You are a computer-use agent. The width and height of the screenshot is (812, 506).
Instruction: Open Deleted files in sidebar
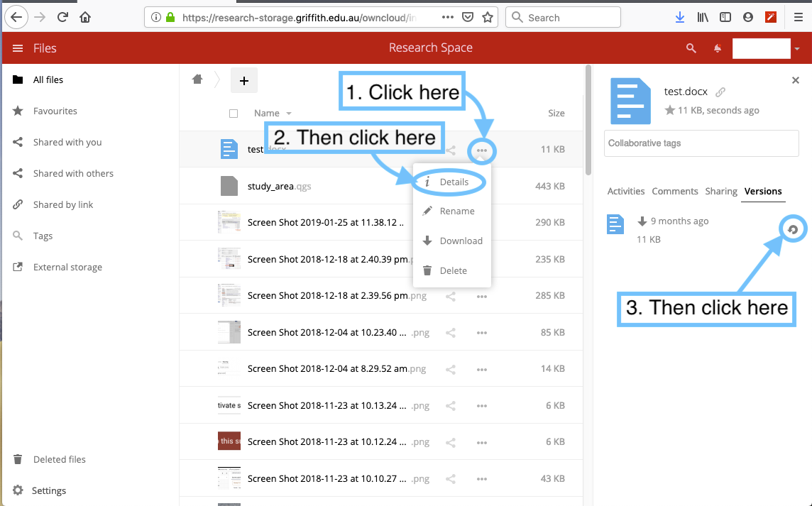[59, 459]
